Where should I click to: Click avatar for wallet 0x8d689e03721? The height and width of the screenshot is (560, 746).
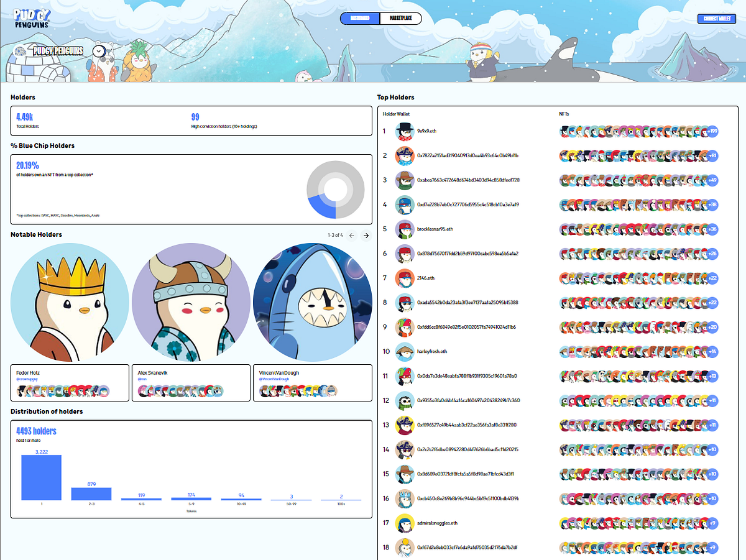tap(405, 474)
